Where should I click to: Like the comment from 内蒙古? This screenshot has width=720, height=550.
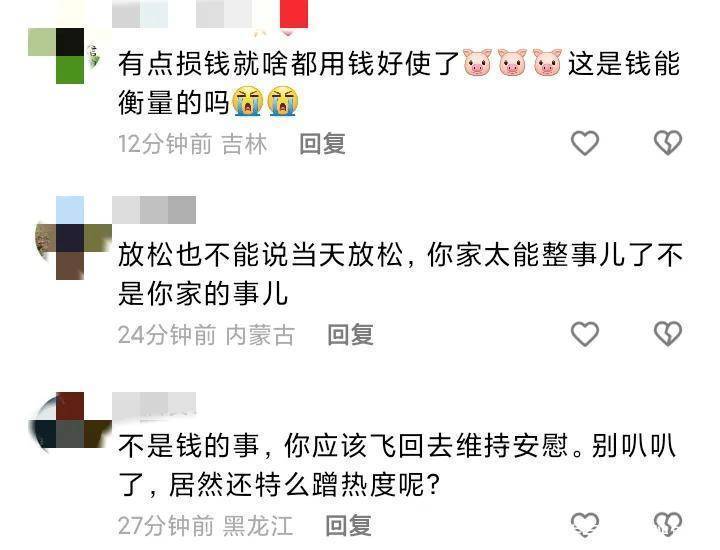pos(585,334)
